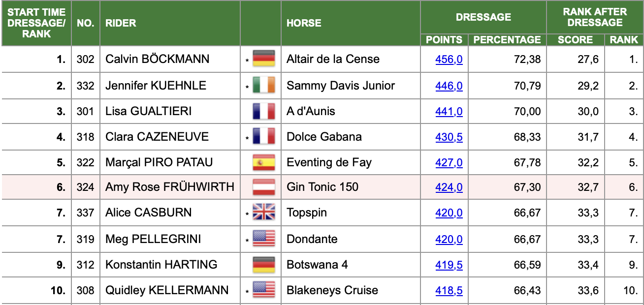Open the 446,0 points link
The height and width of the screenshot is (305, 644).
[449, 86]
